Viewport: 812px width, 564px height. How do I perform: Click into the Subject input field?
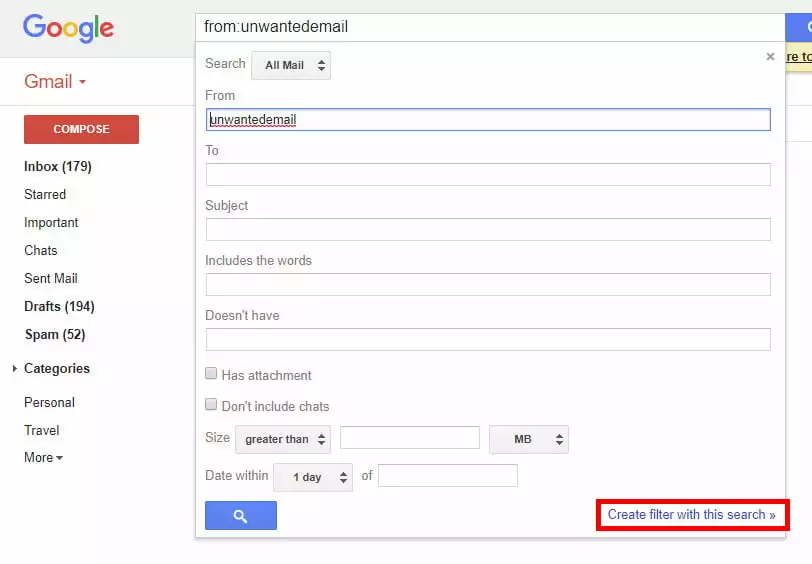coord(488,230)
